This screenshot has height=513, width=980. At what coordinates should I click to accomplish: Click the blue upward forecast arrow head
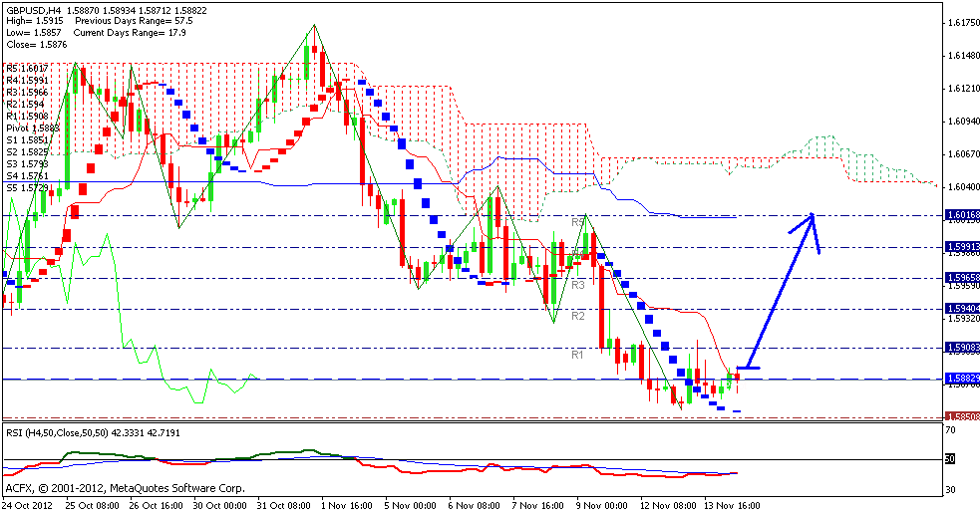pos(813,217)
